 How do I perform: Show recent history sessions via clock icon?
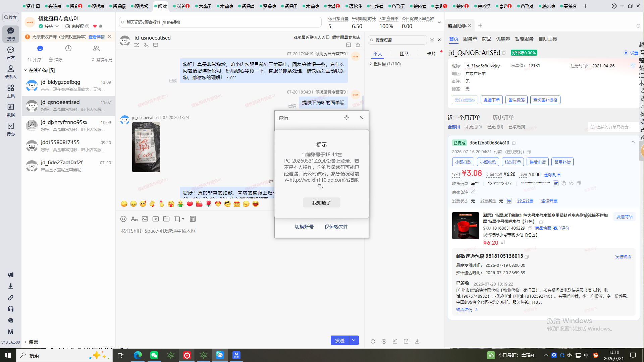pos(68,48)
